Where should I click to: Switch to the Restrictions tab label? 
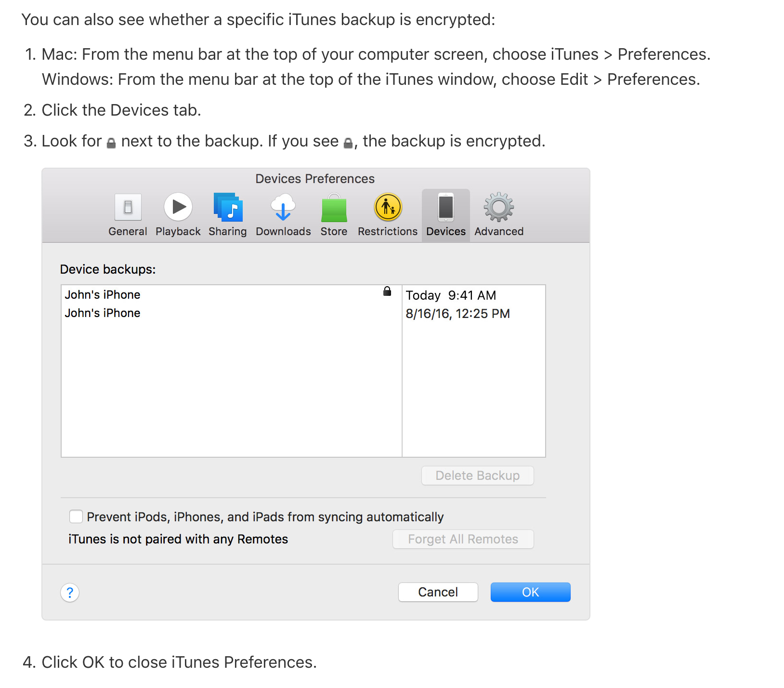coord(388,231)
